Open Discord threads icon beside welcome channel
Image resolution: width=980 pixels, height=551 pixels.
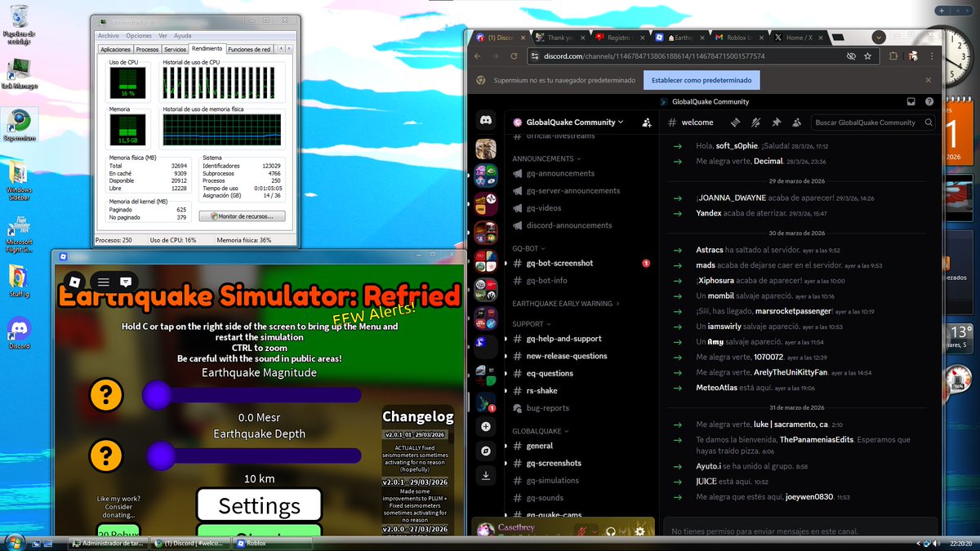click(x=736, y=122)
